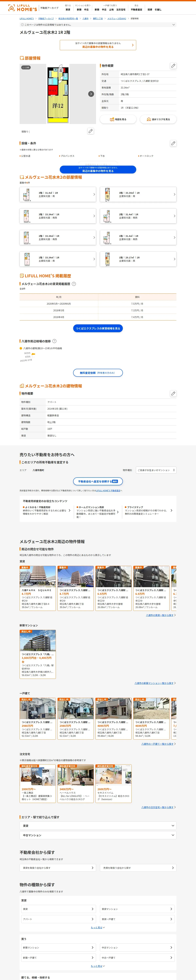Open room card 1階 29.17㎡ 1R 西
Screen dimensions: 196x980
138,259
